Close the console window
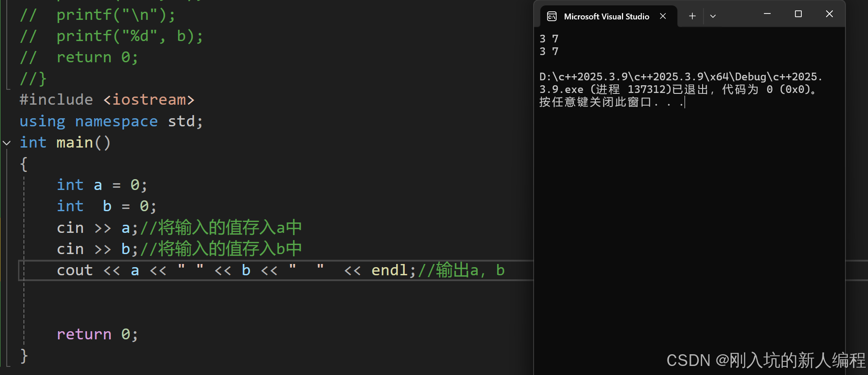Image resolution: width=868 pixels, height=375 pixels. click(x=829, y=14)
